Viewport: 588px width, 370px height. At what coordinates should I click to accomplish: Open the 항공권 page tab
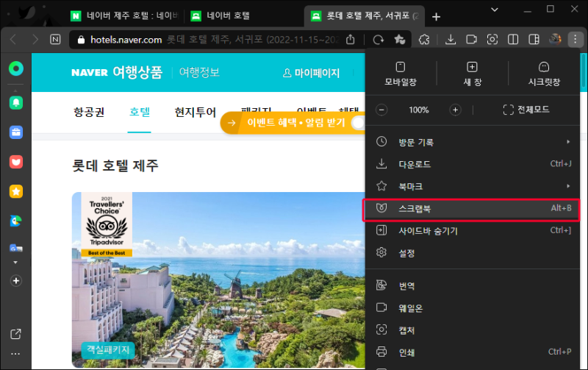tap(89, 113)
